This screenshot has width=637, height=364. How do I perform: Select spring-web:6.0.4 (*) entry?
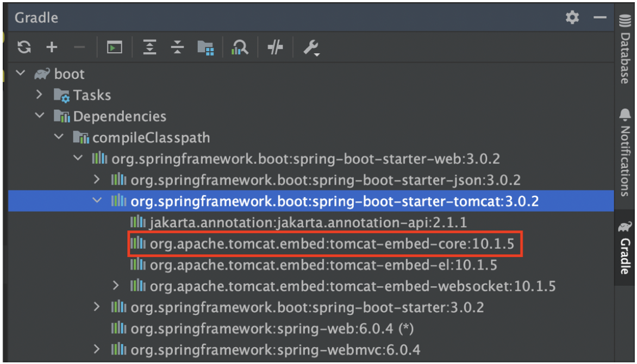tap(311, 328)
